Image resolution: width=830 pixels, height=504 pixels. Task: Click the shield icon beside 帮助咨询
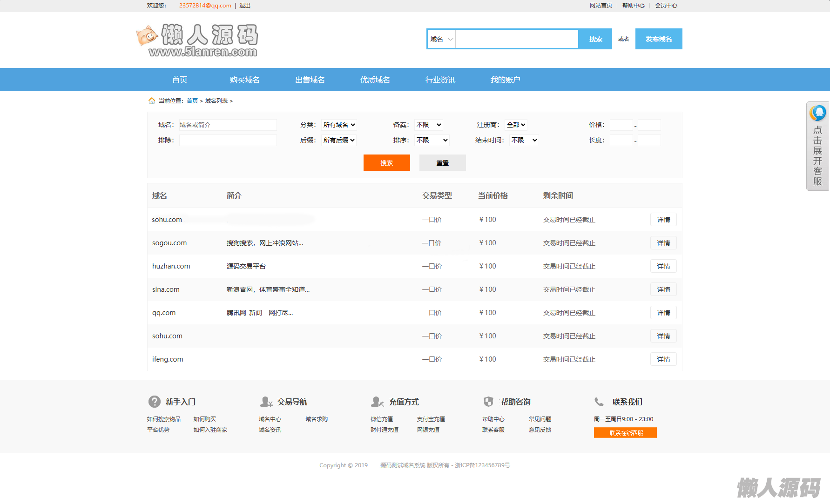(x=488, y=402)
